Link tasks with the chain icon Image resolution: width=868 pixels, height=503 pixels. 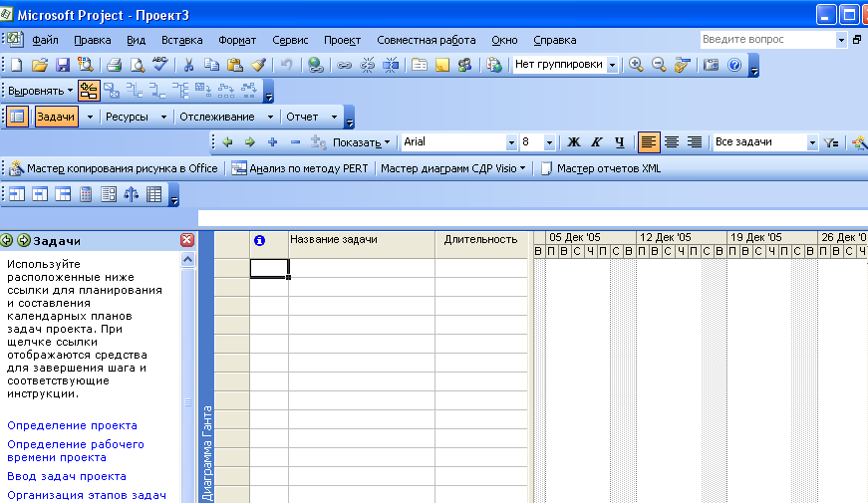(344, 66)
